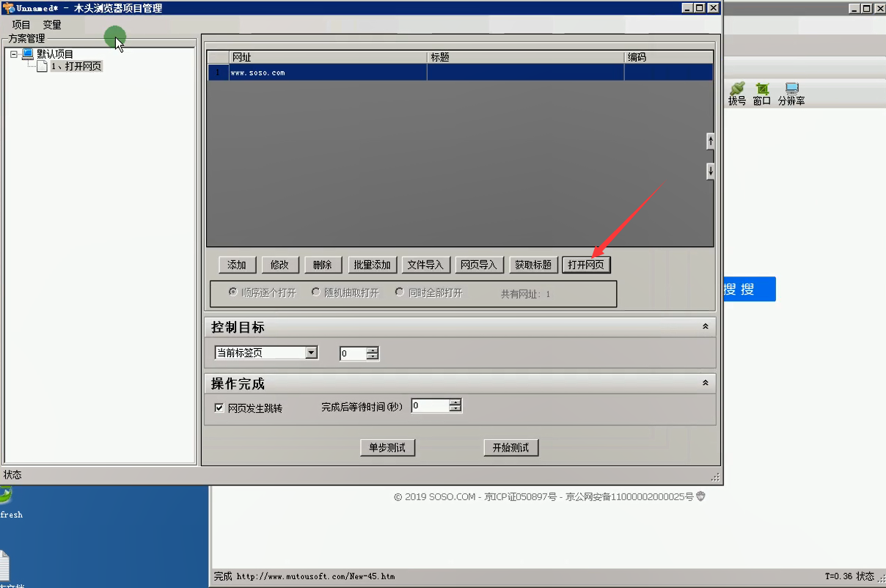Select 随机抽取打开 radio option

(x=316, y=292)
